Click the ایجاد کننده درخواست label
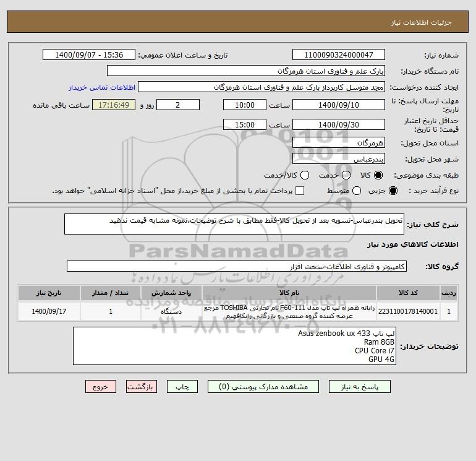476x461 pixels. [x=424, y=87]
